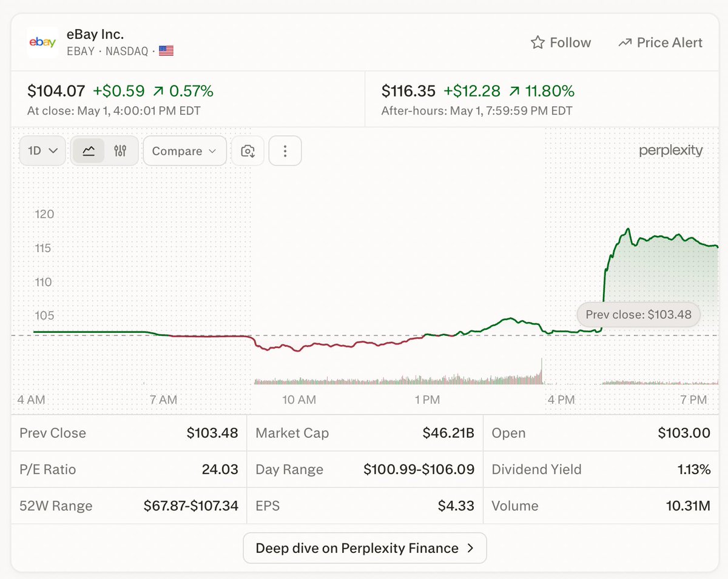Viewport: 728px width, 579px height.
Task: Click the Prev close: $103.48 chart label
Action: coord(638,315)
